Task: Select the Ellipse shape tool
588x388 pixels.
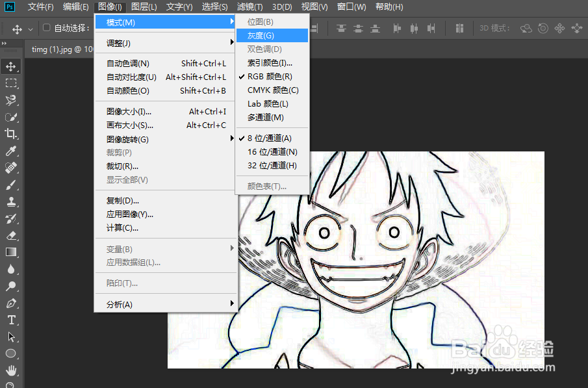Action: pyautogui.click(x=11, y=354)
